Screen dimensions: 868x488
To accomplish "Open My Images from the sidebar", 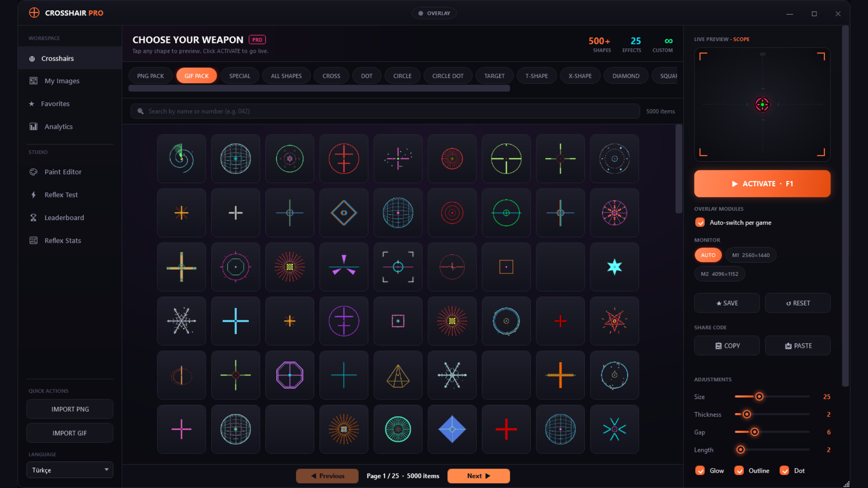I will (70, 81).
